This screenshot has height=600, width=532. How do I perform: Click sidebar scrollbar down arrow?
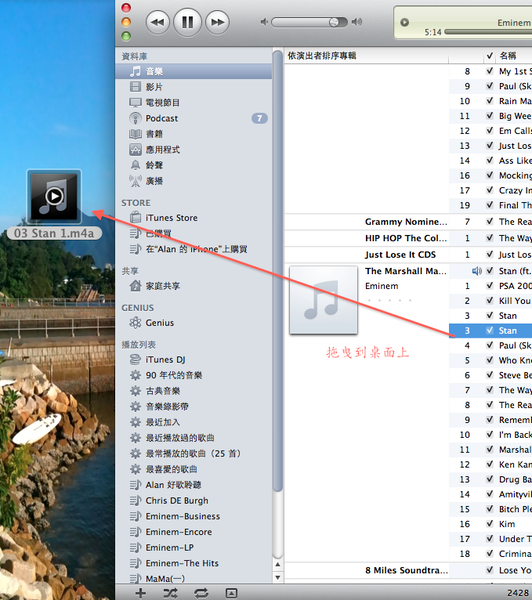click(x=278, y=577)
